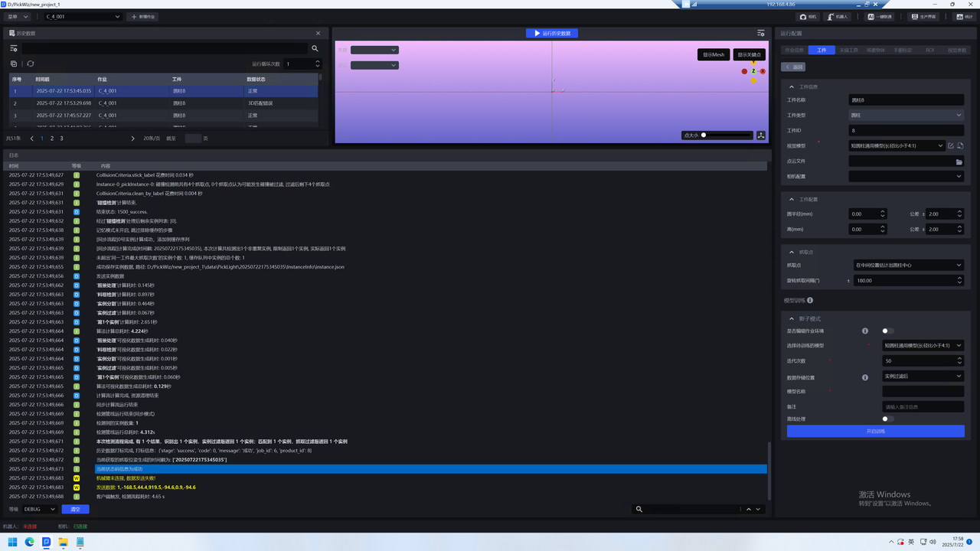Screen dimensions: 980x551
Task: Open 3D viewer settings icon
Action: [x=760, y=34]
